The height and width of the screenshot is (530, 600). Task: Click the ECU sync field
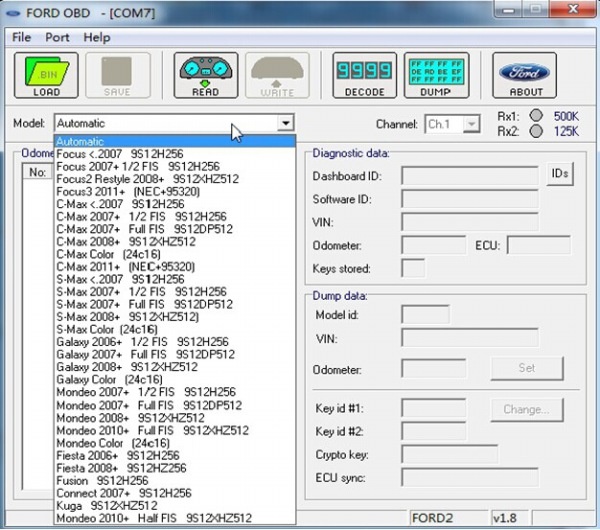click(470, 478)
